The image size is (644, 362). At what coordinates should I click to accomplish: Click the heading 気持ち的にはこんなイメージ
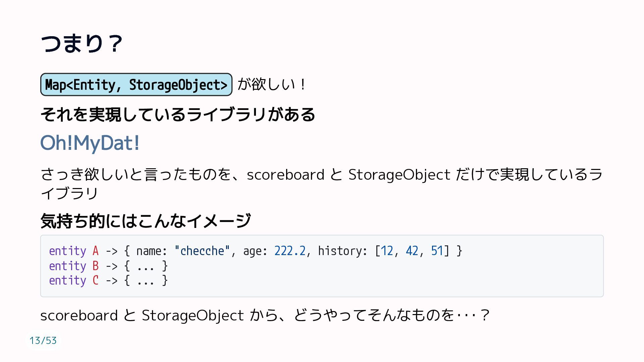click(x=146, y=221)
